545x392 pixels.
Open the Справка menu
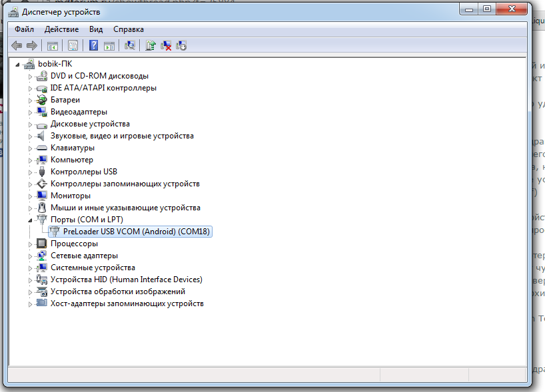tap(128, 29)
